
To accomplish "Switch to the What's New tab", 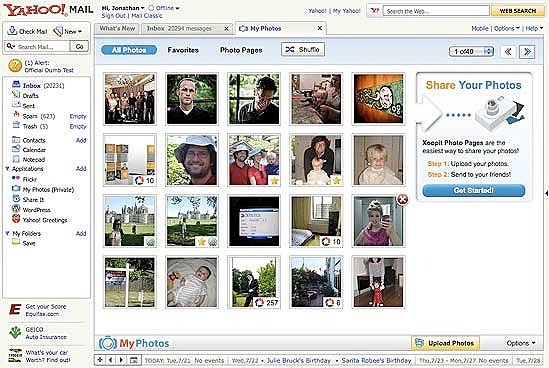I will 117,28.
